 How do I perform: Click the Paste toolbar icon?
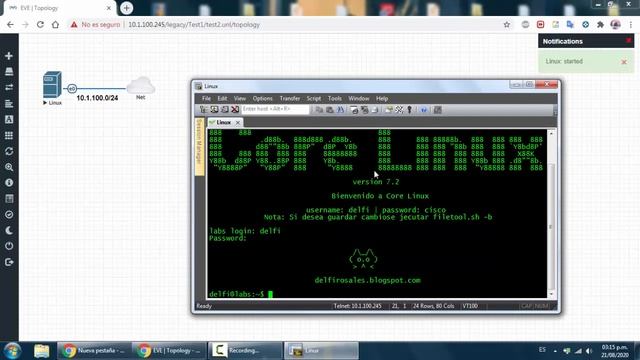329,109
